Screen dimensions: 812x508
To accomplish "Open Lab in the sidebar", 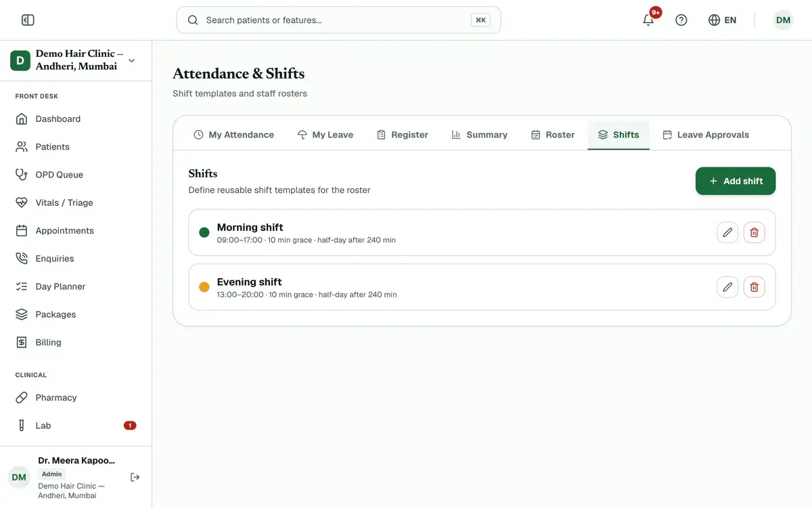I will (76, 425).
